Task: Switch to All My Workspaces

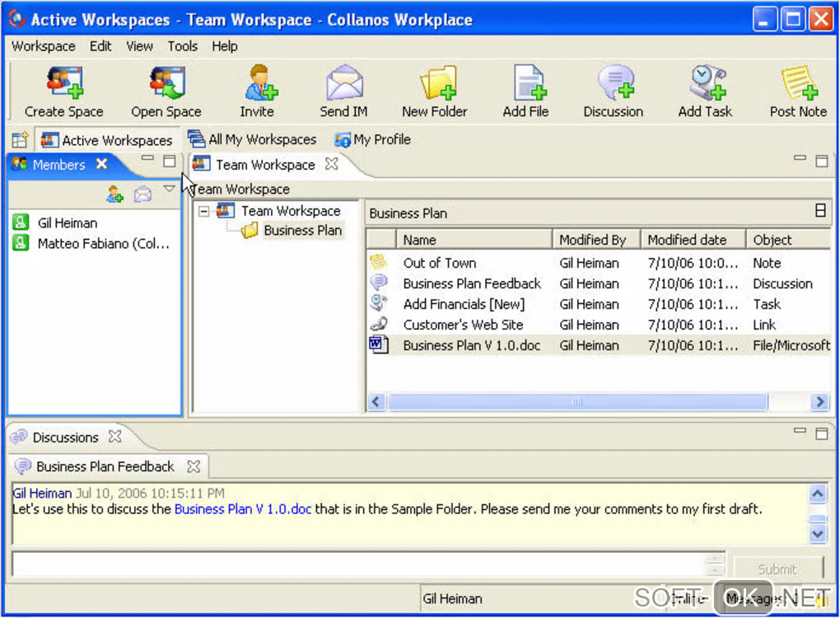Action: [252, 139]
